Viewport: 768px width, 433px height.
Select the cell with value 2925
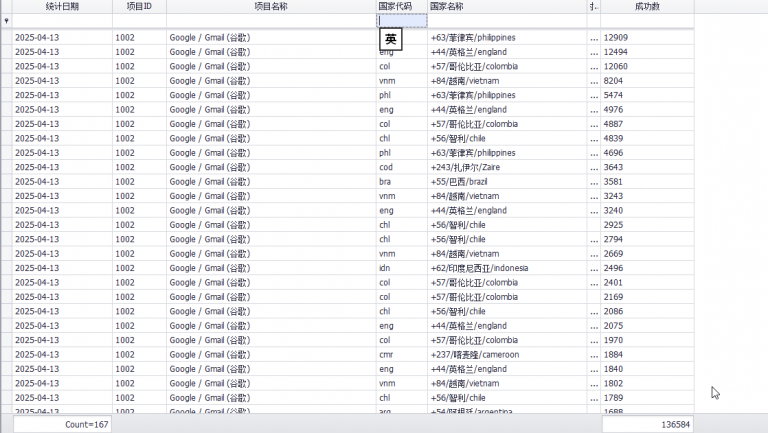point(647,225)
